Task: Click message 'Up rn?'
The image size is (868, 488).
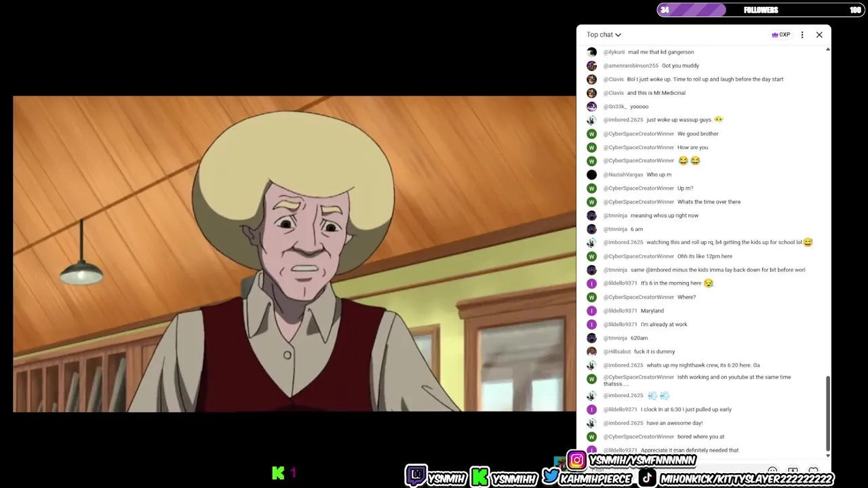Action: (685, 188)
